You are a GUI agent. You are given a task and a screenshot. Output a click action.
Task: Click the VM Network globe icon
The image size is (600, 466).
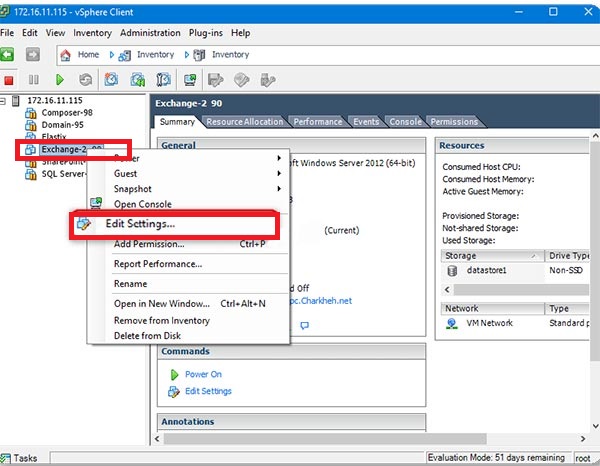452,324
